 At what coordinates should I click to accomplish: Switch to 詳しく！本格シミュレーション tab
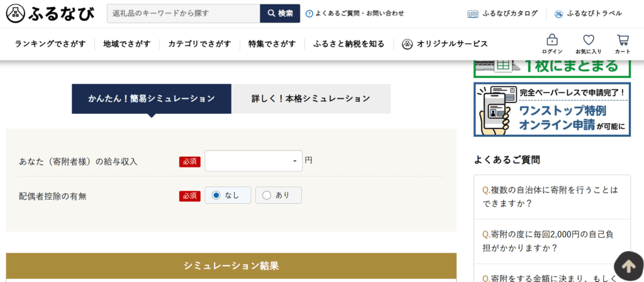coord(311,99)
